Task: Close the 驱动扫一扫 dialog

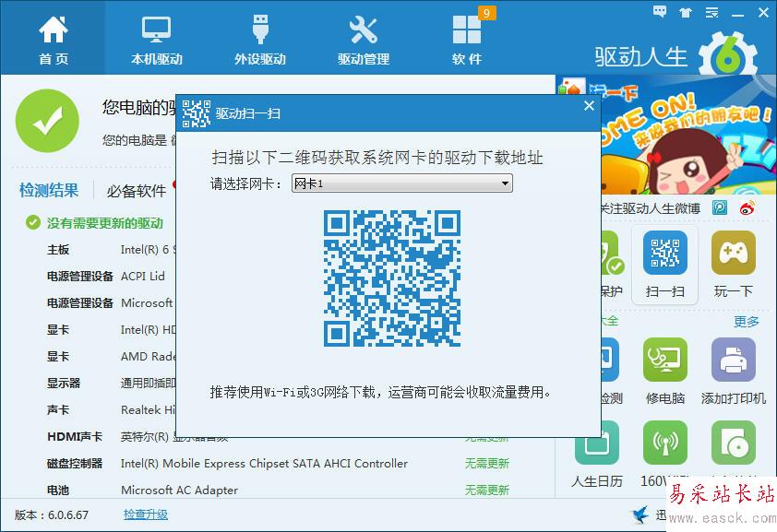Action: click(x=589, y=106)
